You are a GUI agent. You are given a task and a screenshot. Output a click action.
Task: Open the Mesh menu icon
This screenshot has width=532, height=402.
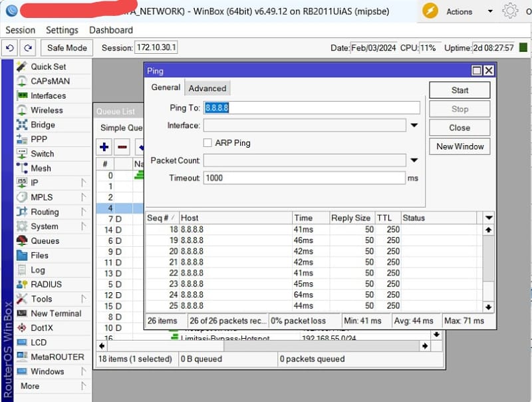pos(22,168)
